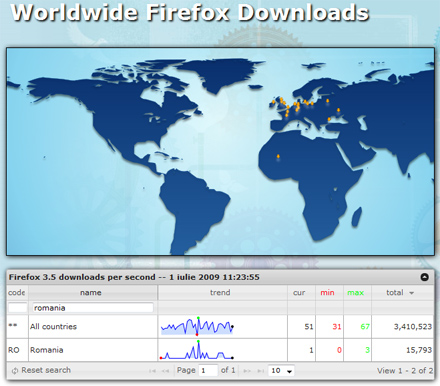Click the Romania trend sparkline

pyautogui.click(x=197, y=350)
